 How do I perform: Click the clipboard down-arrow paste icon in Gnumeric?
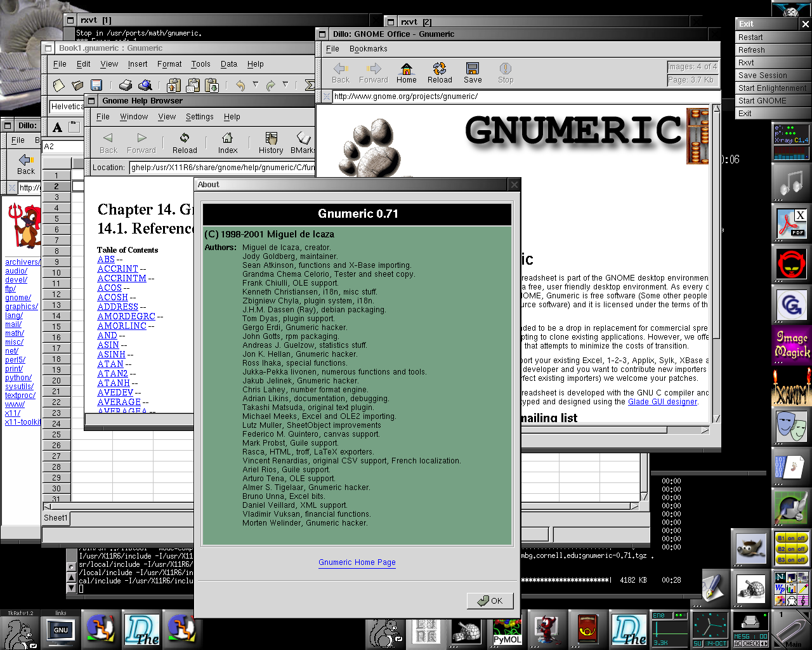(212, 84)
